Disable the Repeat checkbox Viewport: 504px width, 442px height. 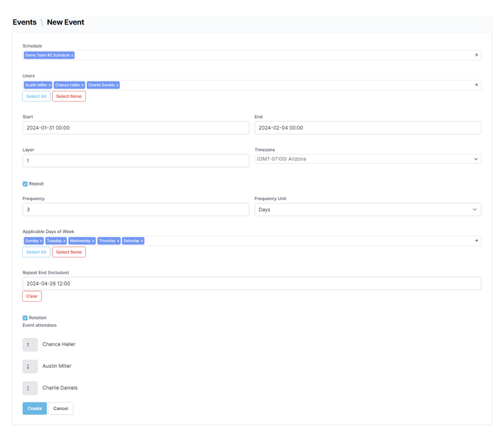pos(25,184)
